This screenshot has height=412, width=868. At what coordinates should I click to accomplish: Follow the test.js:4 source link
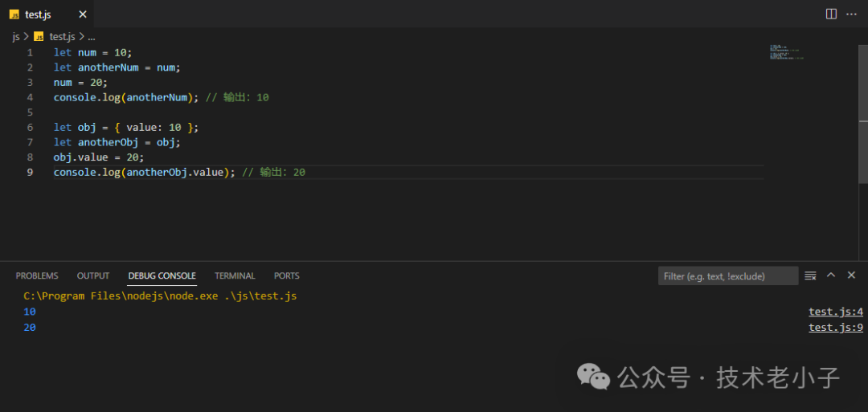pos(835,312)
